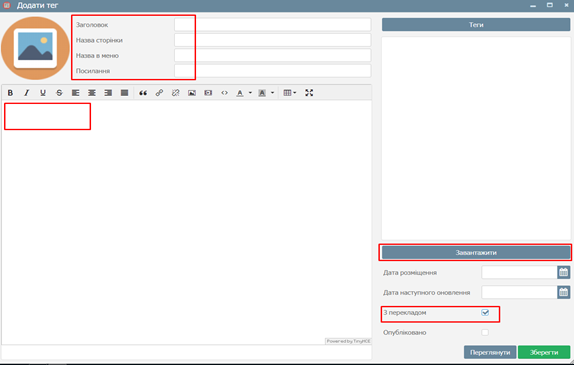The image size is (574, 365).
Task: Center align the text
Action: tap(92, 93)
